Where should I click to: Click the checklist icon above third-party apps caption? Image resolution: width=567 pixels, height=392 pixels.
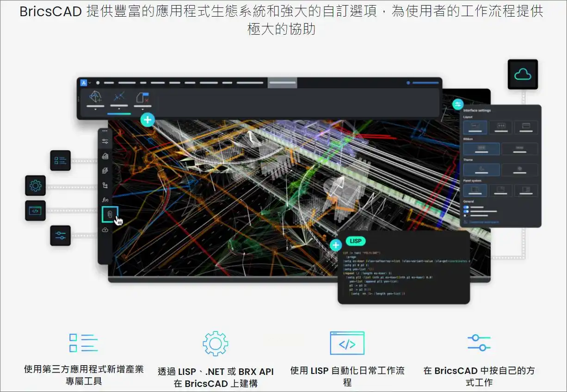point(84,343)
